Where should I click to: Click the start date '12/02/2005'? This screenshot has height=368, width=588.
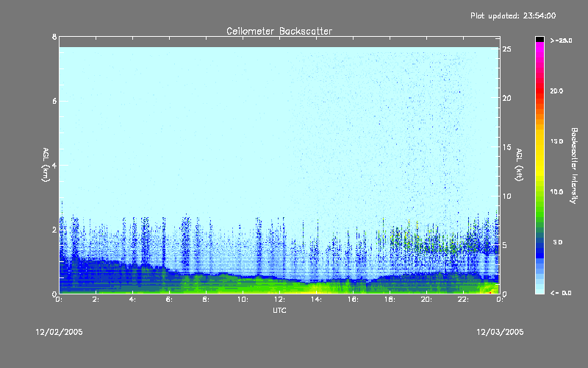click(59, 332)
